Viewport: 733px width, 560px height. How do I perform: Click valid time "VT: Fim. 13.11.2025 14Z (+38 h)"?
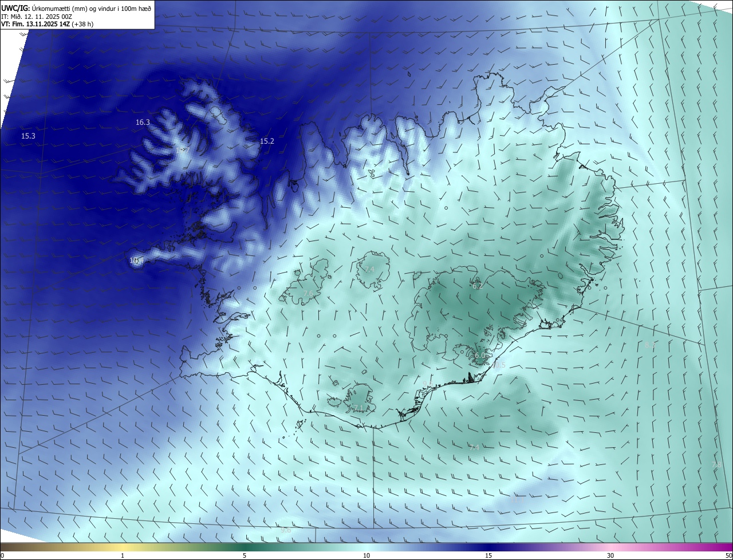(x=48, y=24)
